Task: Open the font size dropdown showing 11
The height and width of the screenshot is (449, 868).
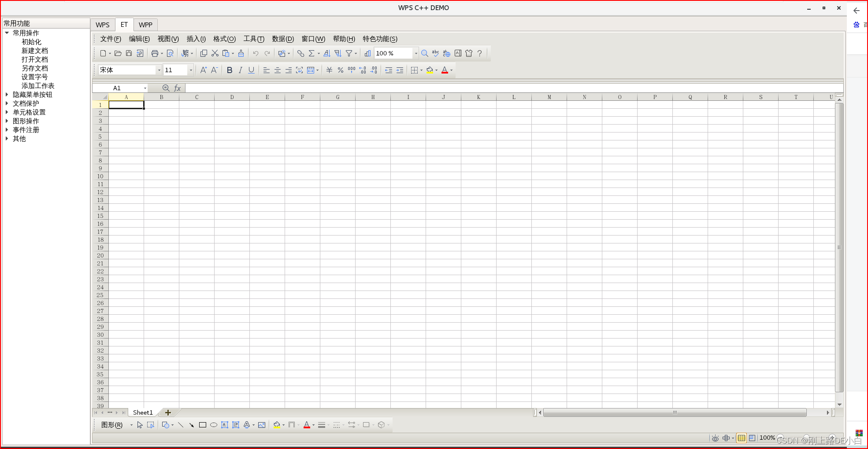Action: pyautogui.click(x=191, y=70)
